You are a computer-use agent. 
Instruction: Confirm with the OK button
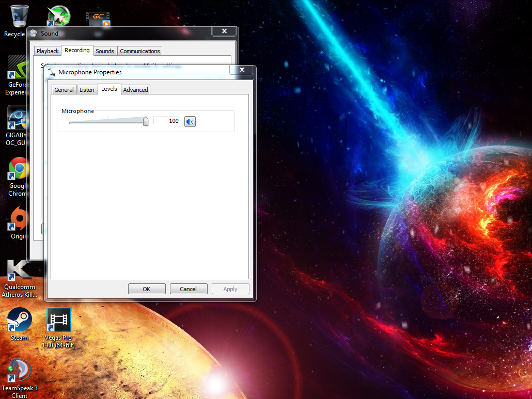point(147,289)
